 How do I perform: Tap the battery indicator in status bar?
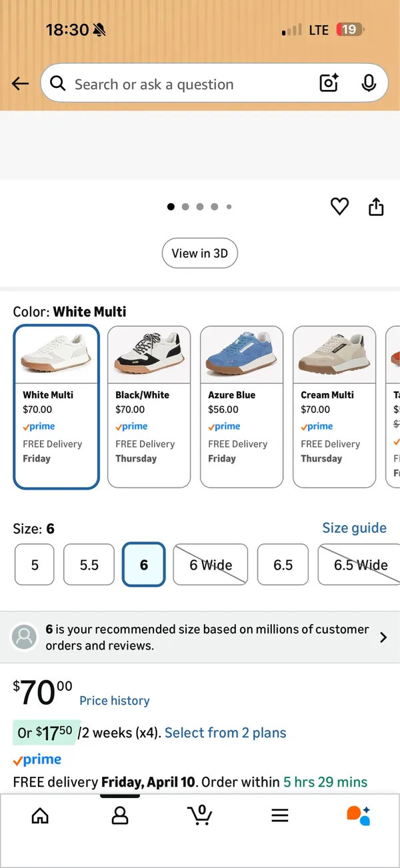[x=350, y=30]
